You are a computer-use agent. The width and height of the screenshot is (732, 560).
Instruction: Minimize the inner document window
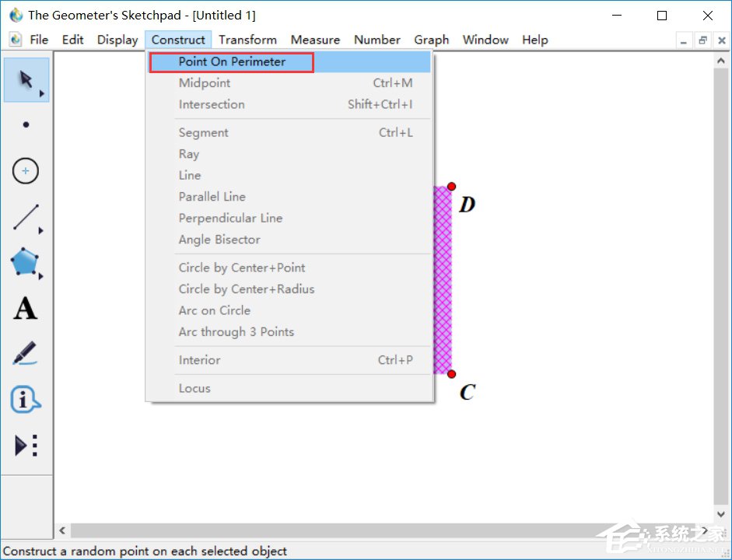point(684,40)
